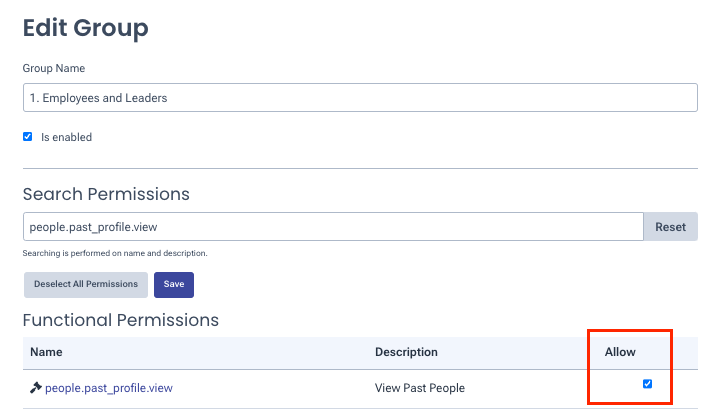Click the gavel icon beside people.past_profile.view
Image resolution: width=713 pixels, height=420 pixels.
pos(35,388)
